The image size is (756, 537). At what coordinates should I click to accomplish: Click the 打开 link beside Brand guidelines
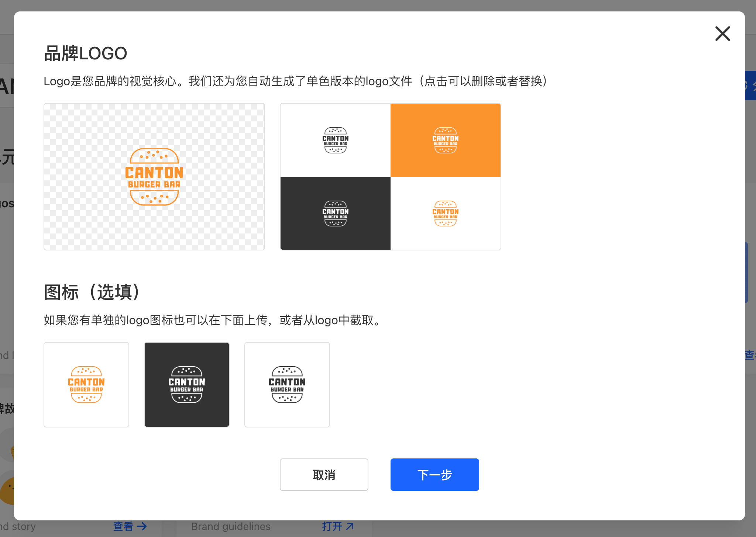tap(332, 526)
